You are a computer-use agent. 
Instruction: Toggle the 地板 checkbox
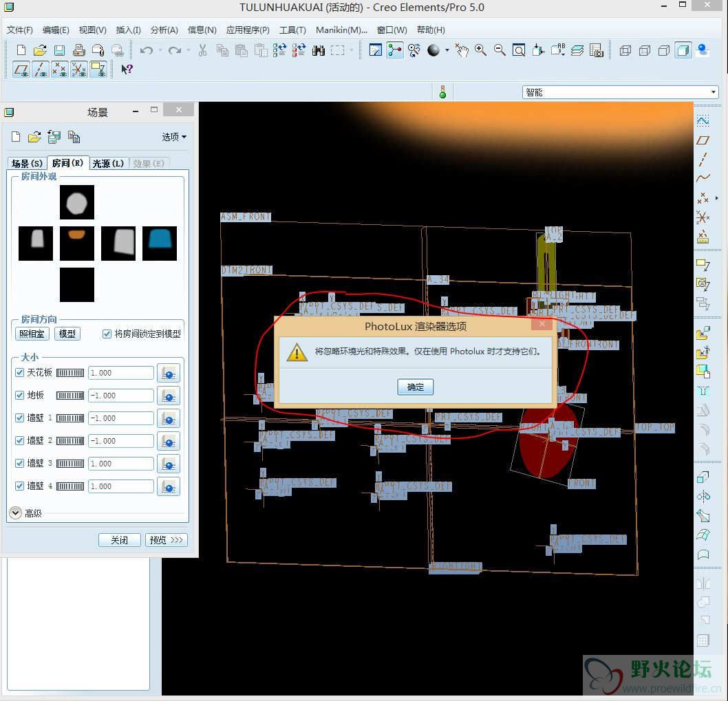[19, 395]
